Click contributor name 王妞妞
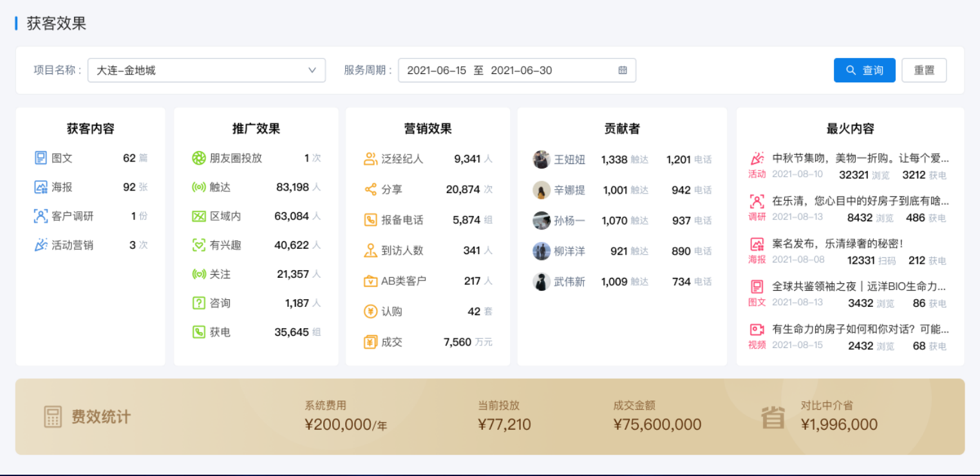Screen dimensions: 980x476 click(x=570, y=160)
